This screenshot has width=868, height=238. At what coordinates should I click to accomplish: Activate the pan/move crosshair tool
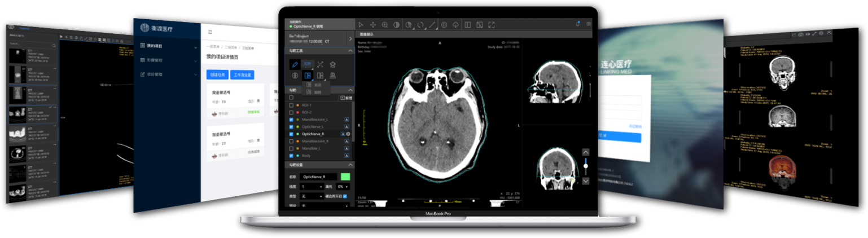(373, 25)
